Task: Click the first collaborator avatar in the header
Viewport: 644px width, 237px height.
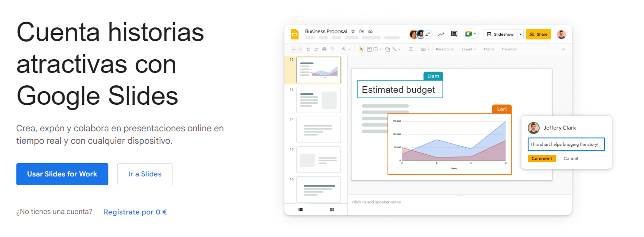Action: click(414, 34)
